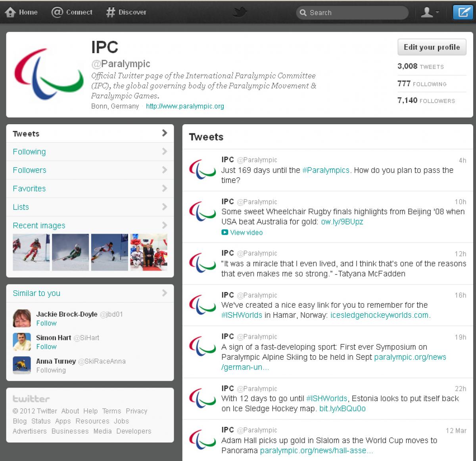
Task: Open the second recent image of a skier in green
Action: (70, 252)
